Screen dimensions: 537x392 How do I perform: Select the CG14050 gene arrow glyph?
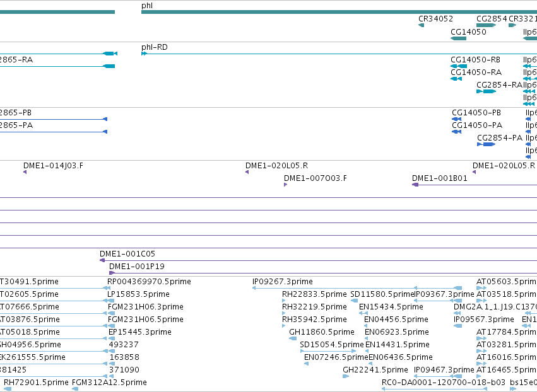[459, 38]
